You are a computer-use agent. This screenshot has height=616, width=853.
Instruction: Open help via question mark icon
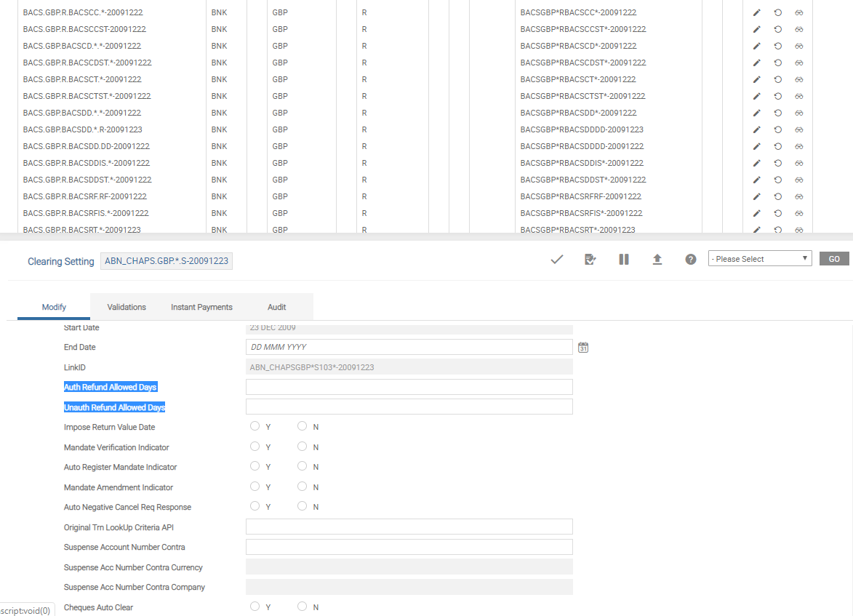click(691, 260)
